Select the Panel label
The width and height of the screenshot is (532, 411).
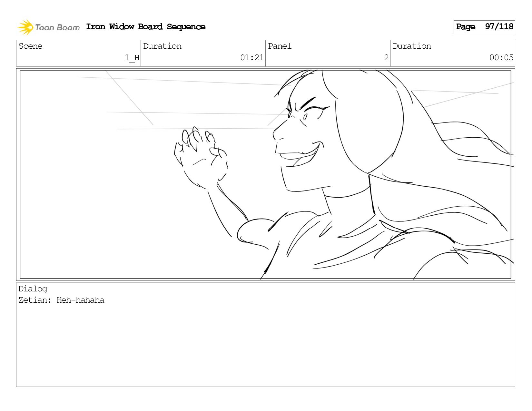(280, 46)
